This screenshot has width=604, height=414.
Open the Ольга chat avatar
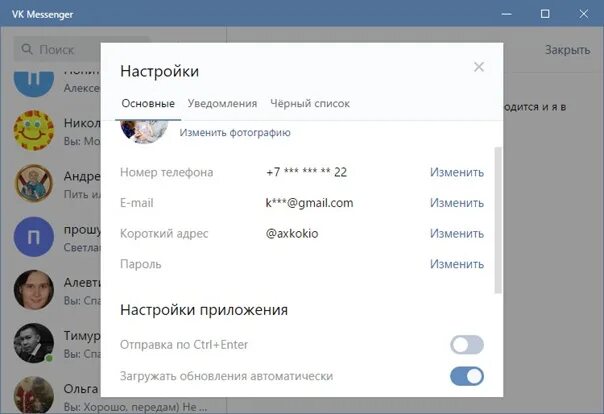[34, 395]
